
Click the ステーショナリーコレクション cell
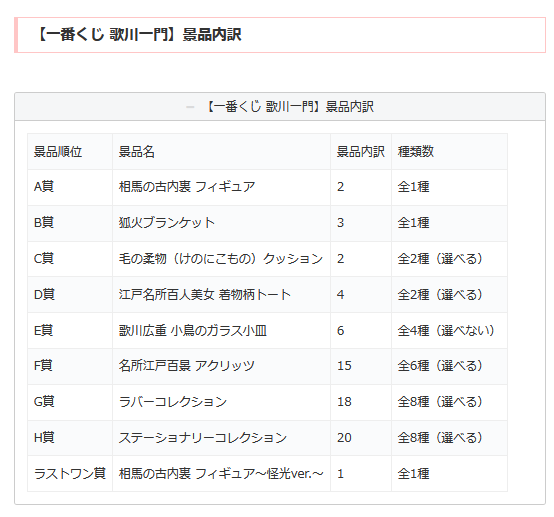pyautogui.click(x=222, y=438)
